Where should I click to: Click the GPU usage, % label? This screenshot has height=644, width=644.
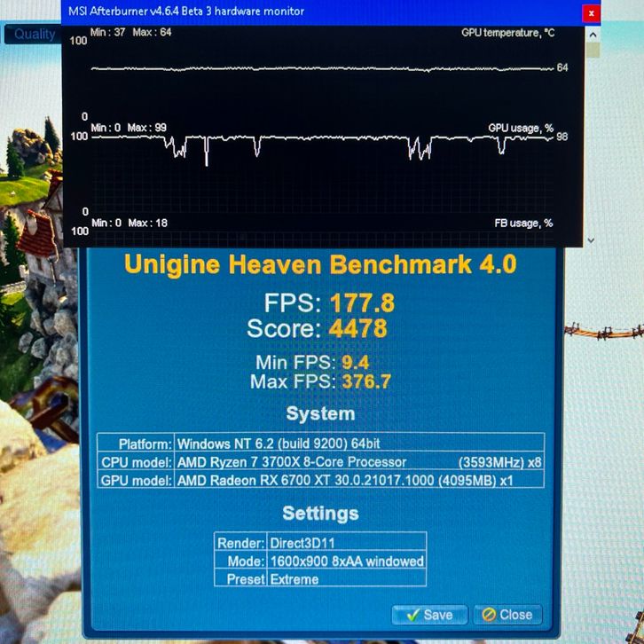pyautogui.click(x=521, y=128)
